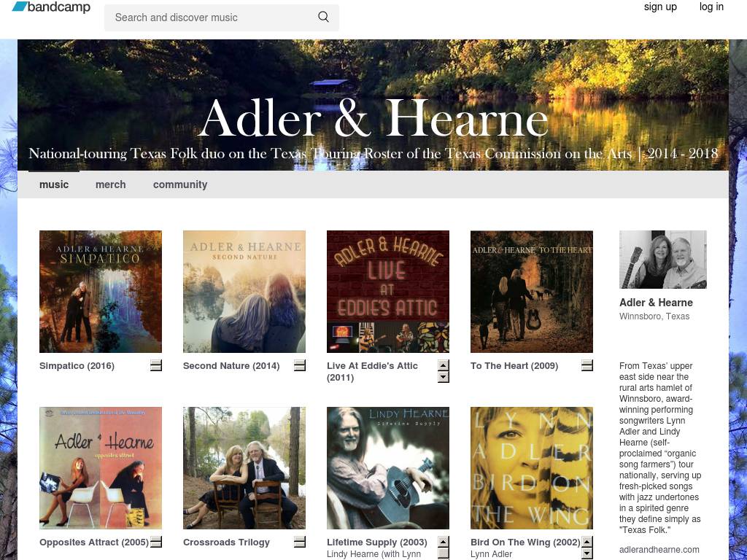Image resolution: width=747 pixels, height=560 pixels.
Task: Click the Bandcamp logo
Action: [x=50, y=7]
